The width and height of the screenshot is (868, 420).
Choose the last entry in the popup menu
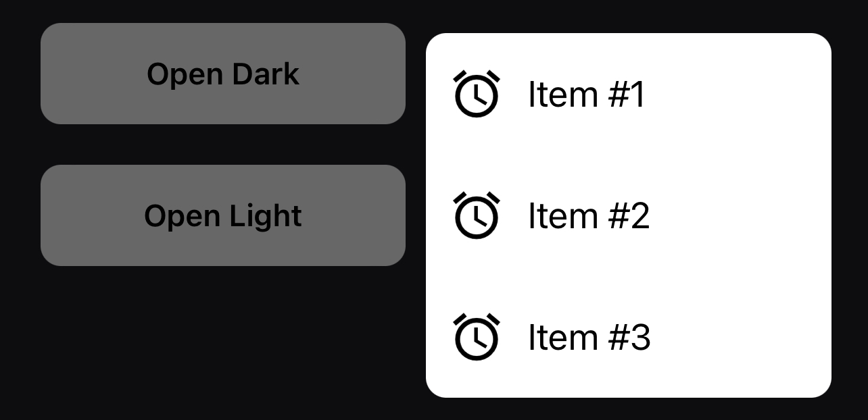(628, 337)
